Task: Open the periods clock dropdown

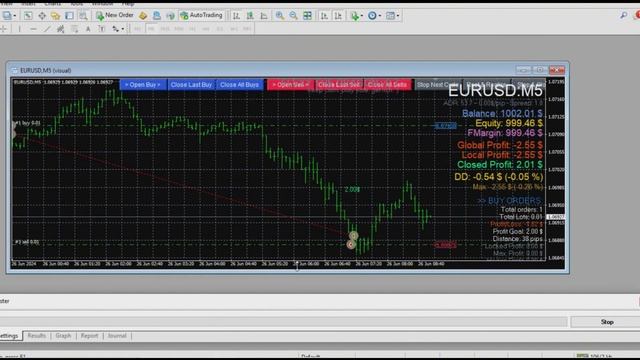Action: pos(380,16)
